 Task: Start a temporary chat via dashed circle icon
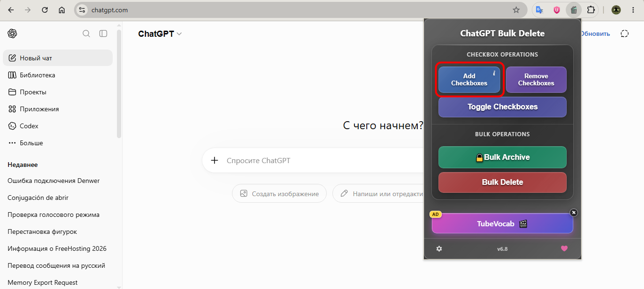(x=625, y=33)
